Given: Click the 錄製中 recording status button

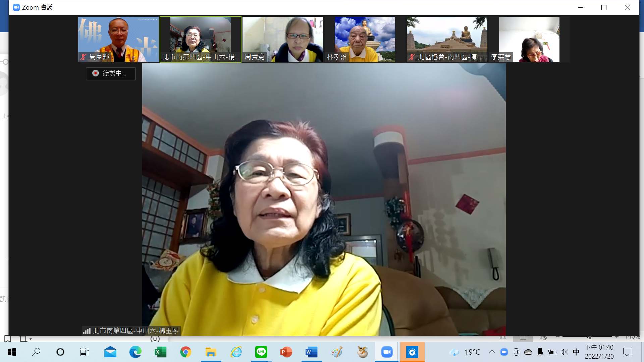Looking at the screenshot, I should point(111,73).
